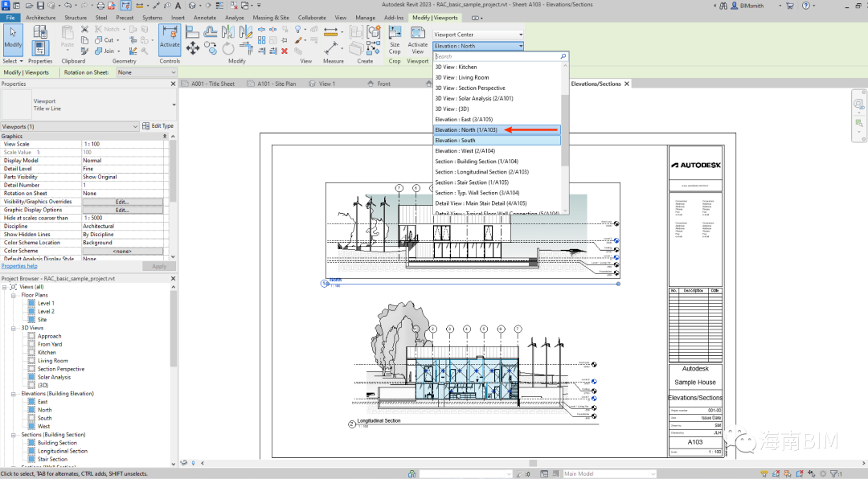
Task: Choose Elevation : South from the list
Action: pyautogui.click(x=497, y=141)
